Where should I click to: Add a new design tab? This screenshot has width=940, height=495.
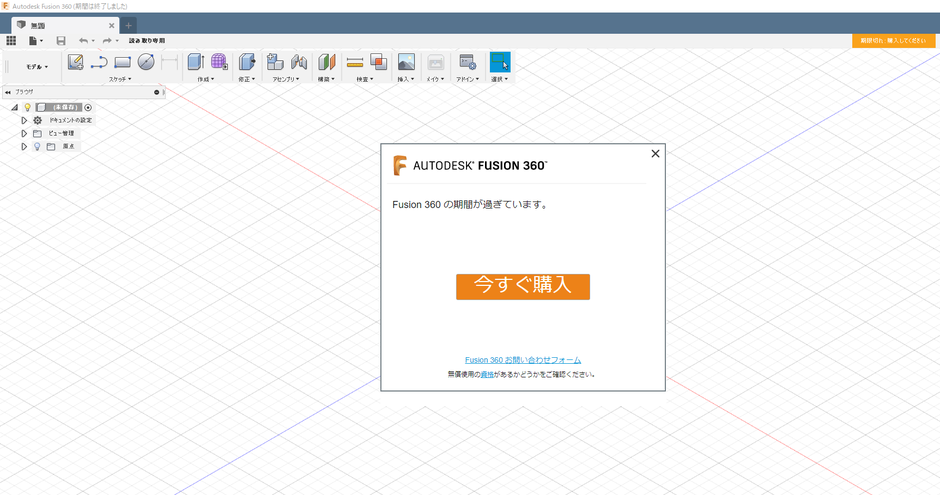pos(128,26)
